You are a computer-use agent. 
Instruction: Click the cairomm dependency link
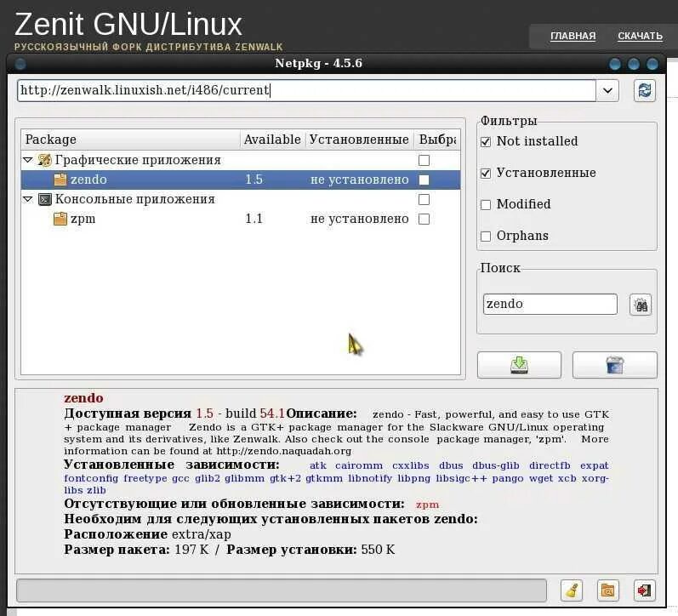pos(359,466)
